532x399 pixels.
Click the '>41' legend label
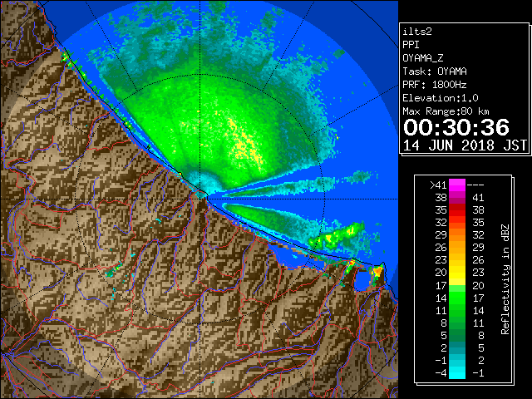pyautogui.click(x=438, y=185)
